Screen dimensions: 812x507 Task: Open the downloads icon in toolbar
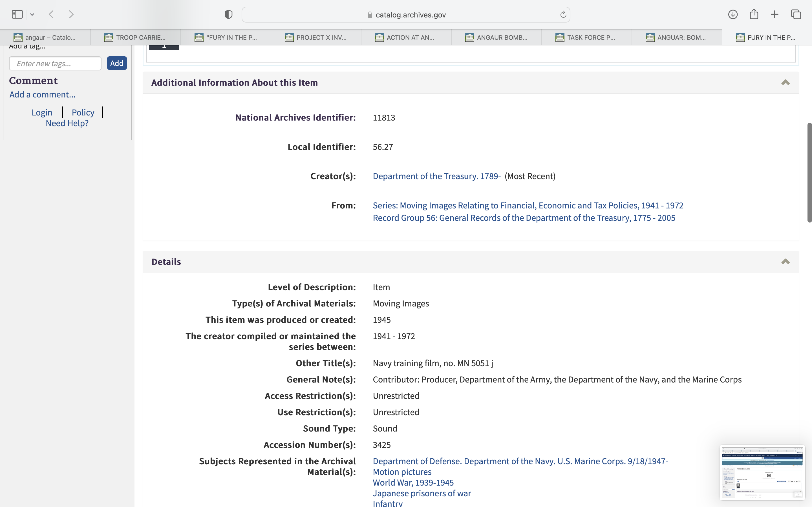click(732, 14)
